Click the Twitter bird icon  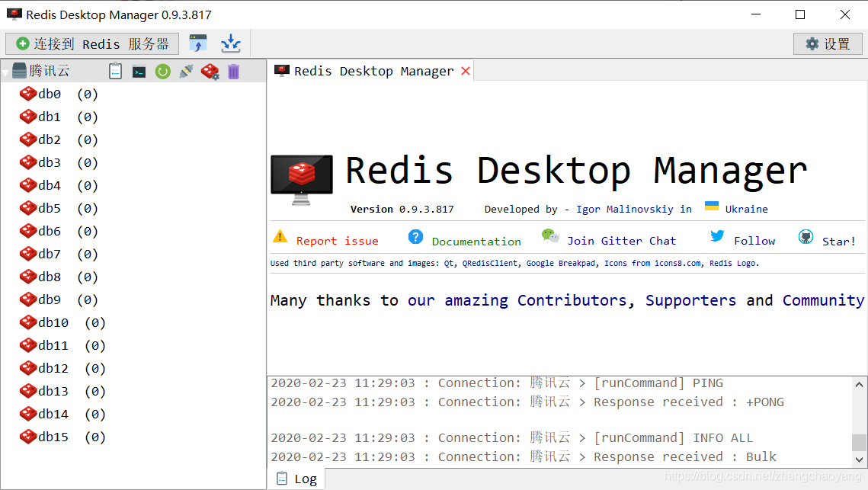tap(717, 236)
